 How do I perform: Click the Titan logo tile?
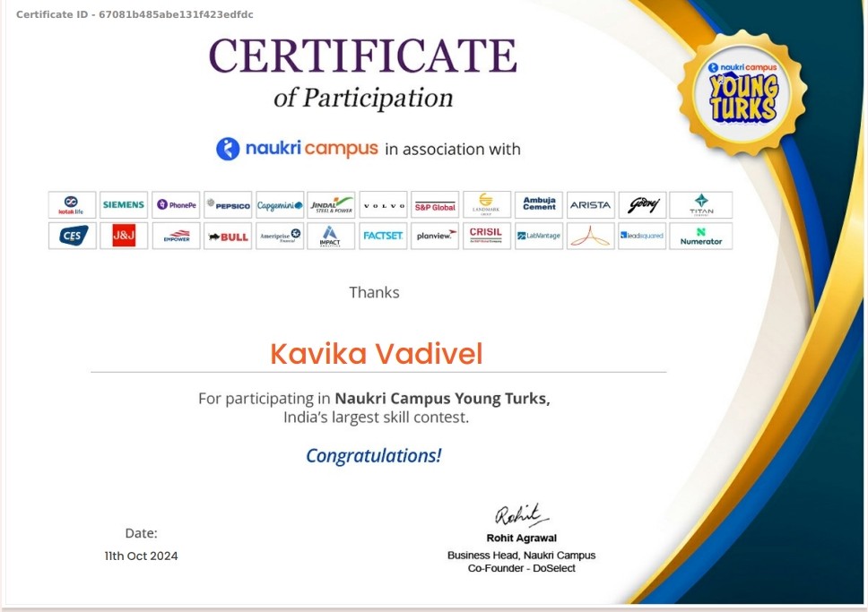click(x=700, y=205)
